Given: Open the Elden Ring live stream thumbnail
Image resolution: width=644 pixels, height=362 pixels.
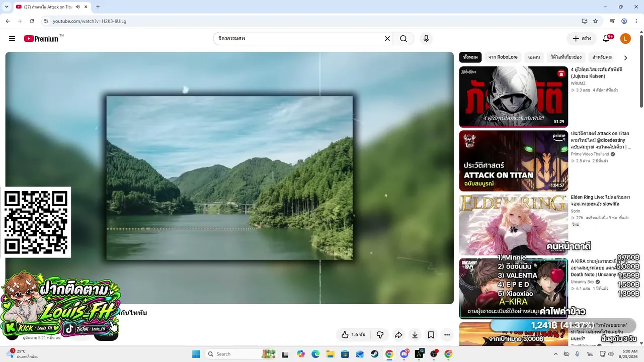Looking at the screenshot, I should [x=514, y=225].
